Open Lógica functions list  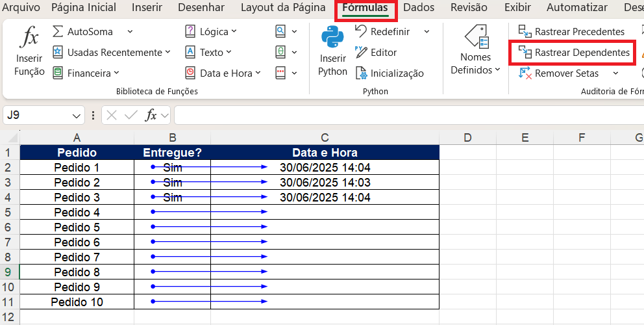tap(211, 31)
